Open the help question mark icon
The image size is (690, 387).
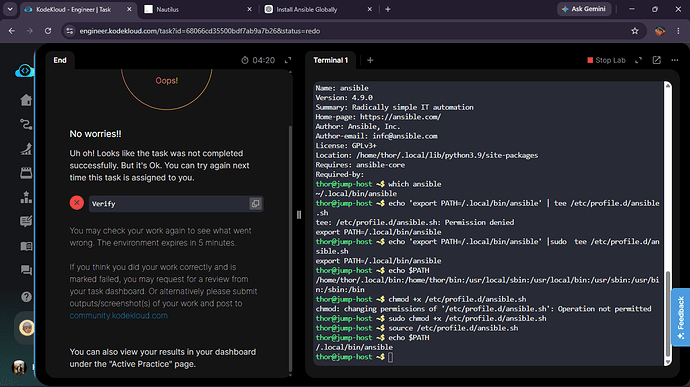tap(26, 297)
